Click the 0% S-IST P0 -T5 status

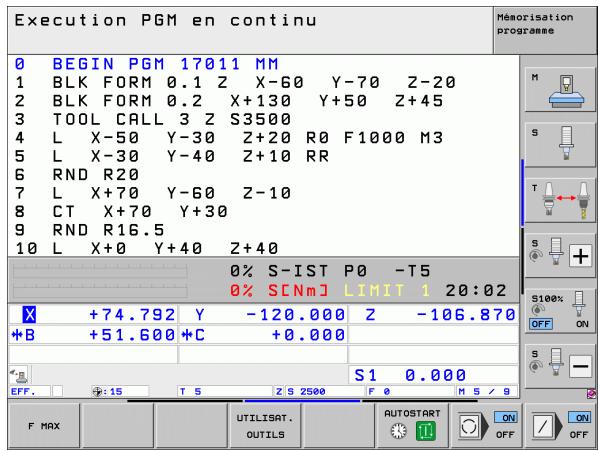pyautogui.click(x=330, y=271)
